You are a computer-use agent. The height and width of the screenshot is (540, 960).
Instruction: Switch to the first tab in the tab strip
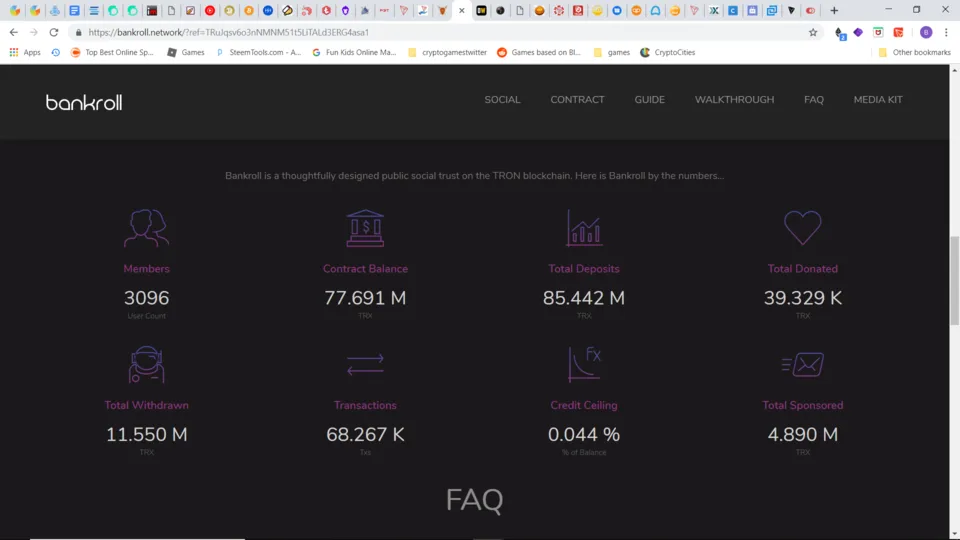(x=15, y=10)
